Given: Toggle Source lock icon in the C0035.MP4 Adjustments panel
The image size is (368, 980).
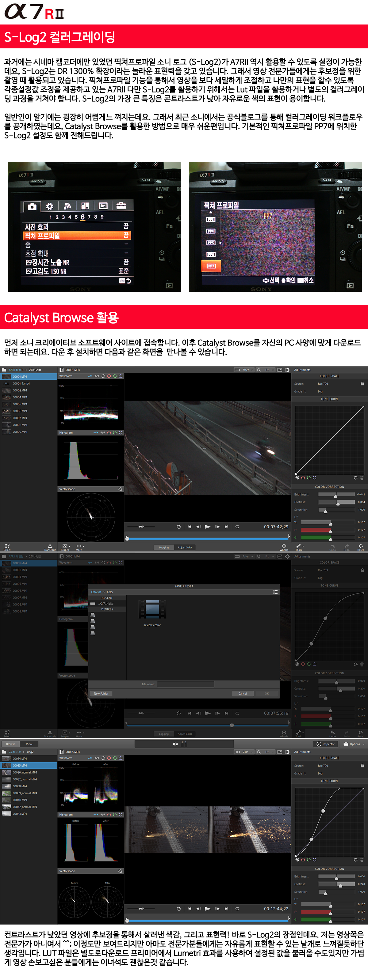Looking at the screenshot, I should pyautogui.click(x=362, y=765).
